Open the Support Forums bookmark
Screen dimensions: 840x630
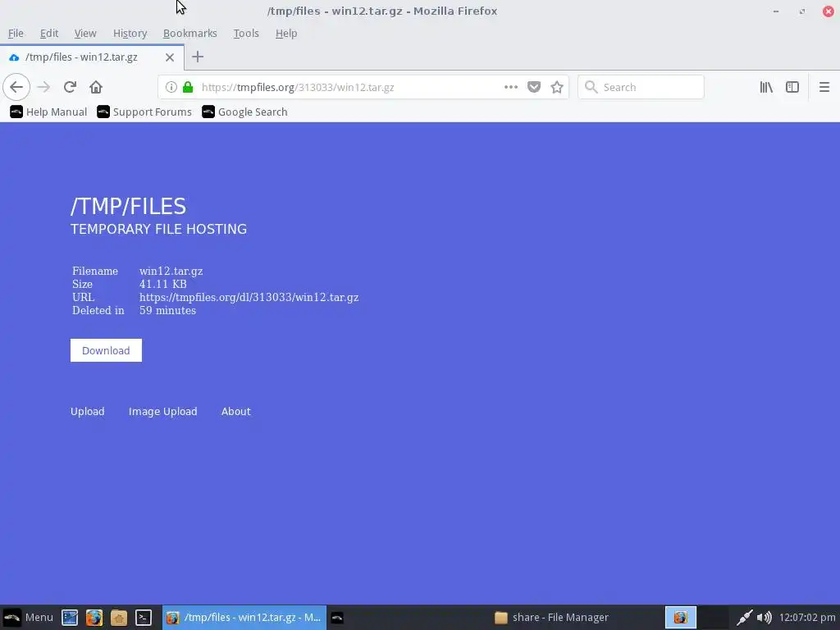coord(144,112)
